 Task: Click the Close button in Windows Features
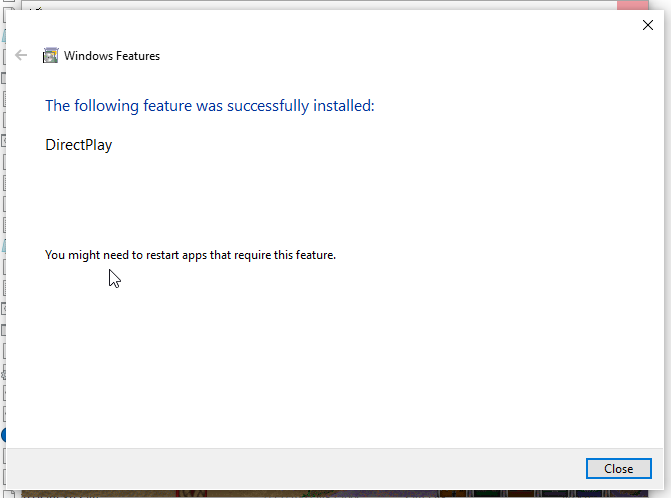(618, 468)
